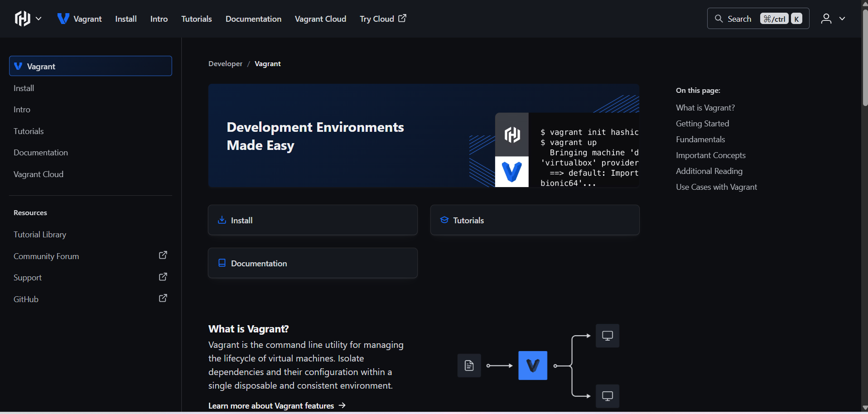This screenshot has height=414, width=868.
Task: Click the download icon on Install card
Action: [222, 220]
